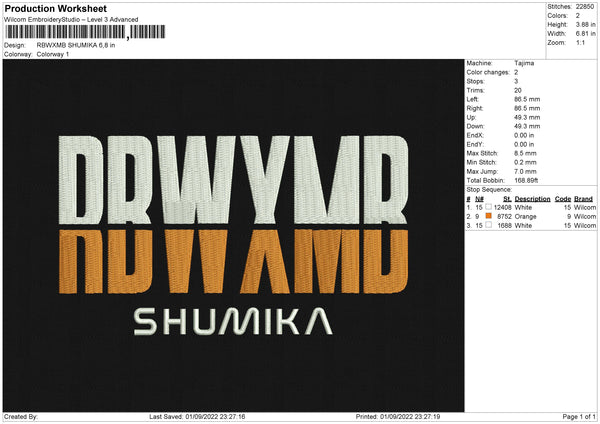Click the Zoom value '1:1'
The width and height of the screenshot is (600, 424).
coord(580,42)
